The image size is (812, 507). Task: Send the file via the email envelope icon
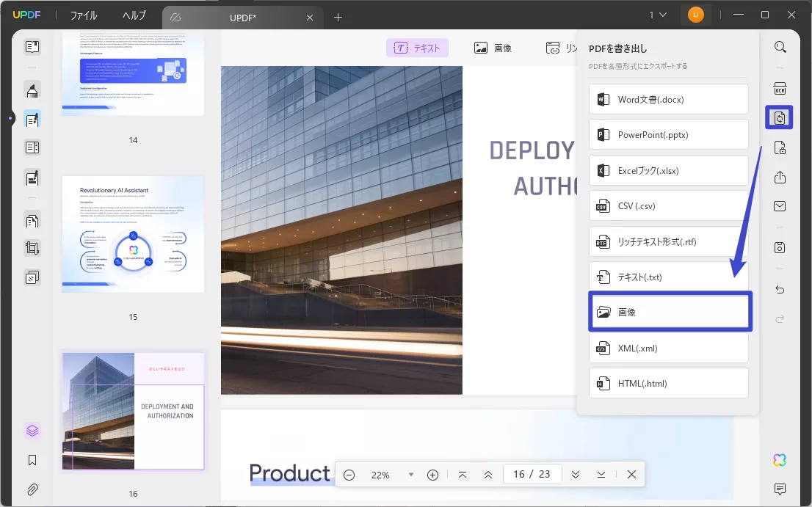click(780, 206)
